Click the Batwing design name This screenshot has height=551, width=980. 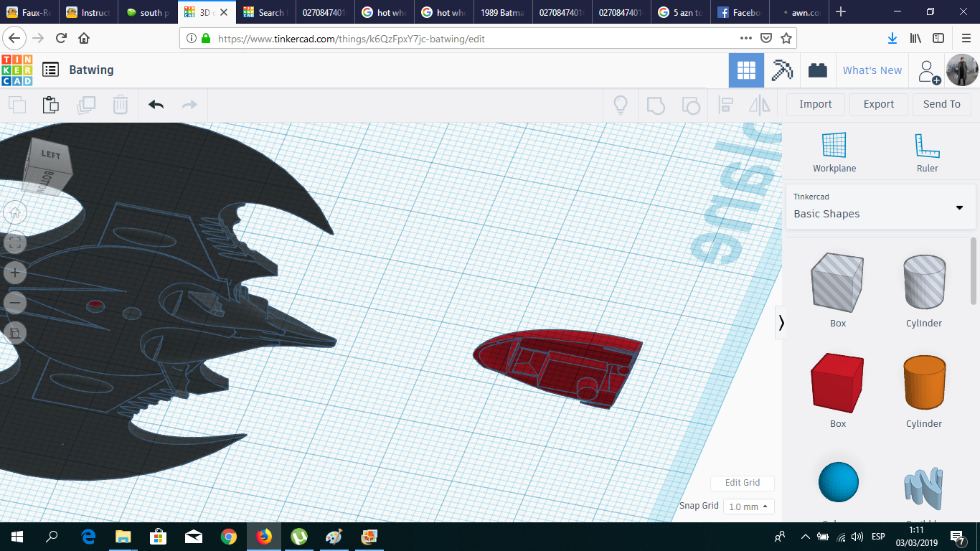click(91, 70)
